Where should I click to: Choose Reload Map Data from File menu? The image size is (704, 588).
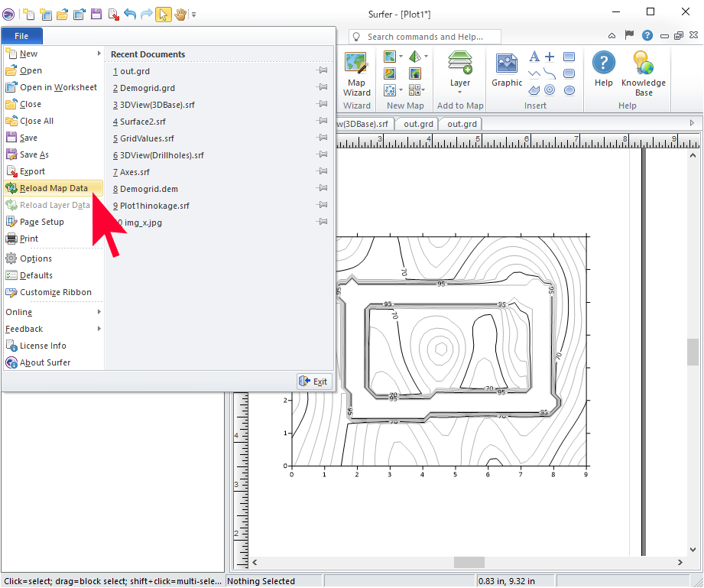(x=54, y=188)
